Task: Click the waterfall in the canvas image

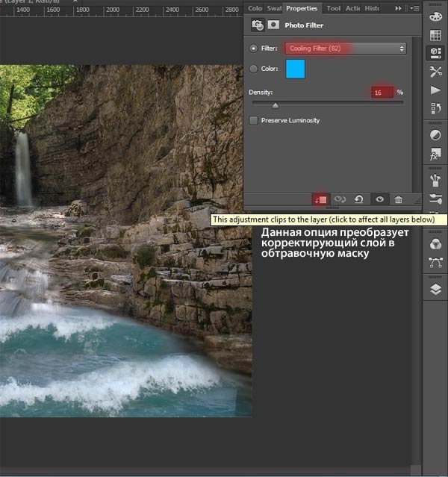Action: [23, 169]
